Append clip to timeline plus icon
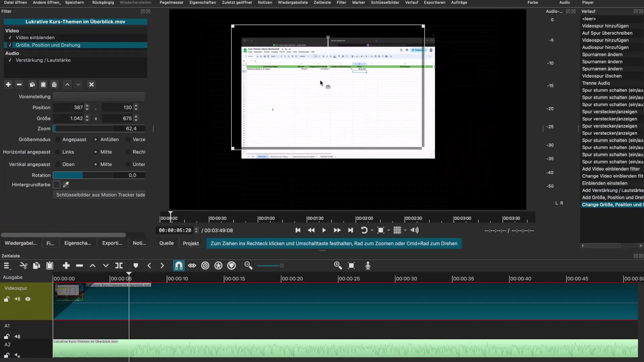 [66, 266]
